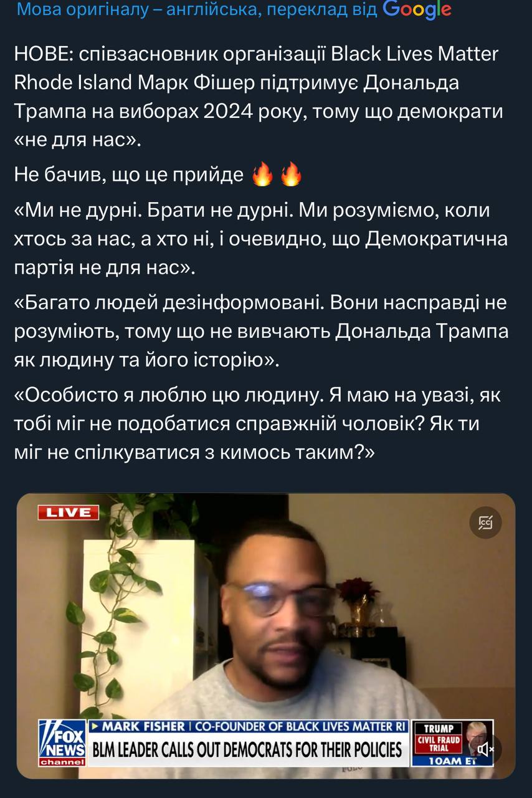Click the MARK FISHER name label
Image resolution: width=532 pixels, height=798 pixels.
click(x=143, y=726)
